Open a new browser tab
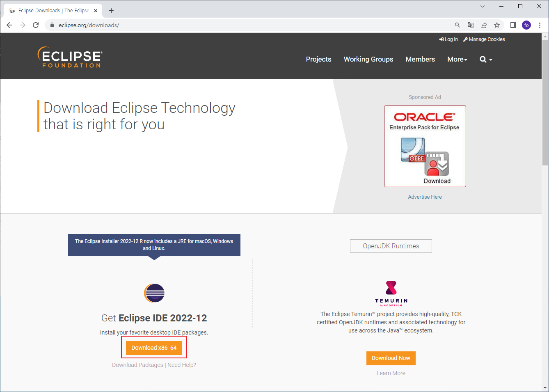 pos(111,11)
